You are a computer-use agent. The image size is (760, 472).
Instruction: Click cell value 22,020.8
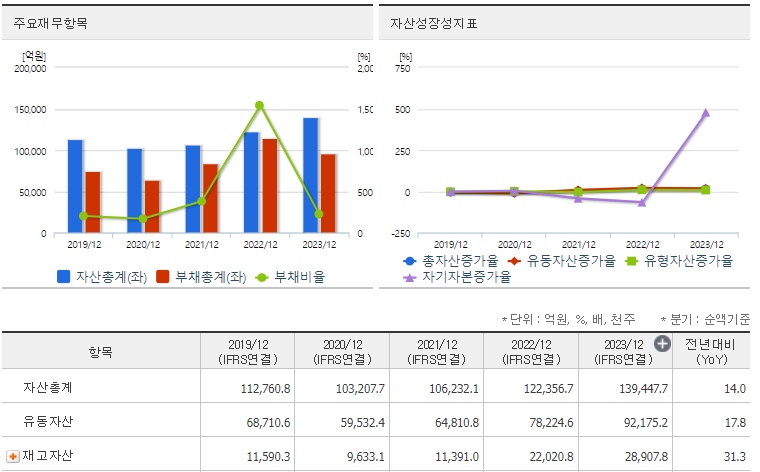pos(552,456)
